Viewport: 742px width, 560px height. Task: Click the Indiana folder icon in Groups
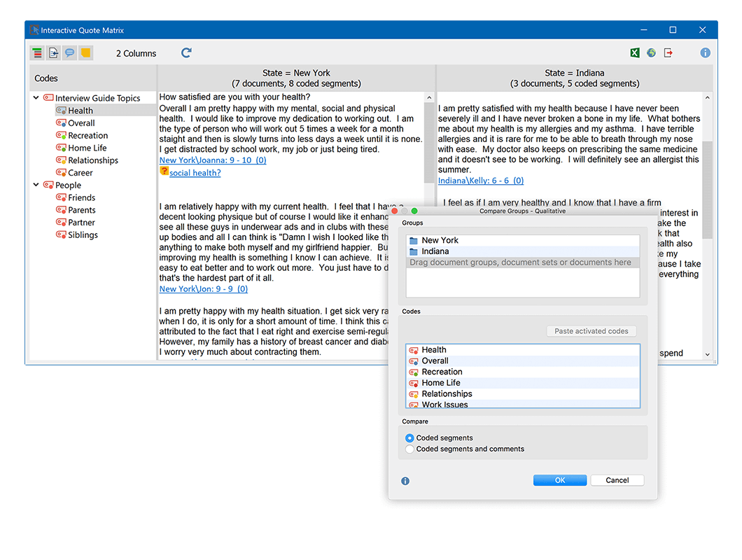414,251
